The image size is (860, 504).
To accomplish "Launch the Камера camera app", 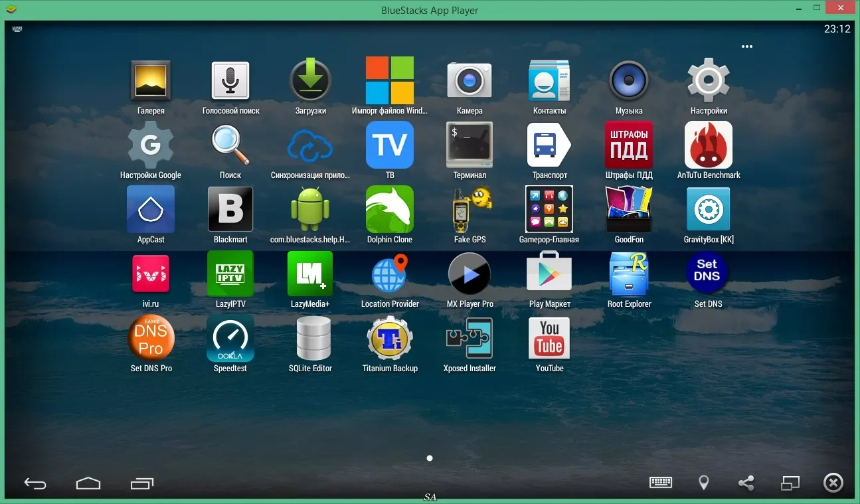I will [x=470, y=80].
